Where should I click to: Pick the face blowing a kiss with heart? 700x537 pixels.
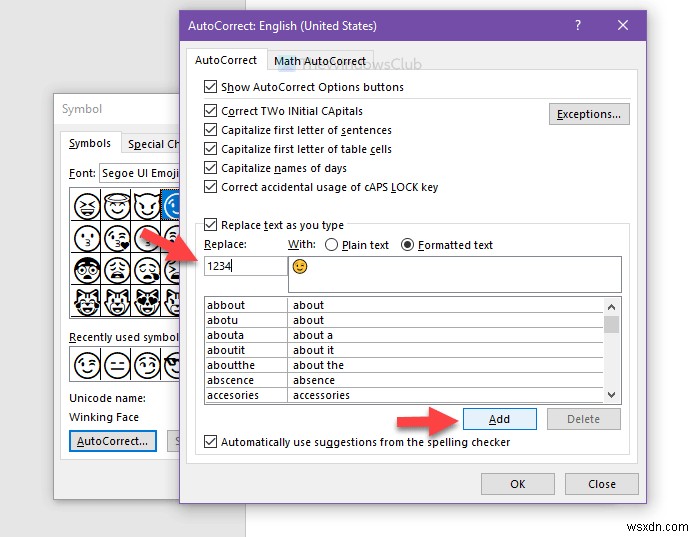(117, 238)
